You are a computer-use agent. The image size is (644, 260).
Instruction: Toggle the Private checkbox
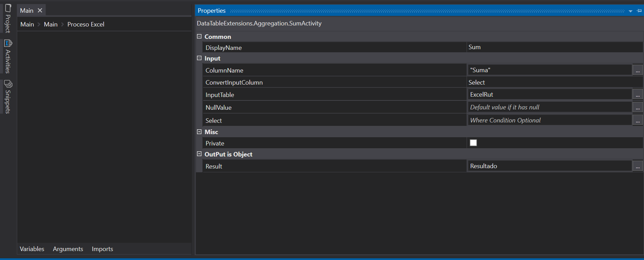coord(473,143)
